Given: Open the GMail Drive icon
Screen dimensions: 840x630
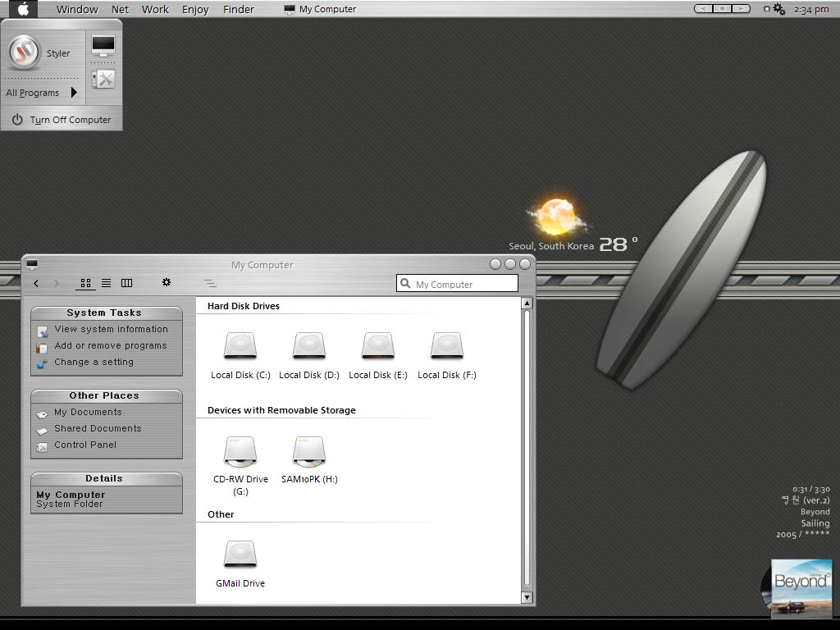Looking at the screenshot, I should (x=240, y=554).
